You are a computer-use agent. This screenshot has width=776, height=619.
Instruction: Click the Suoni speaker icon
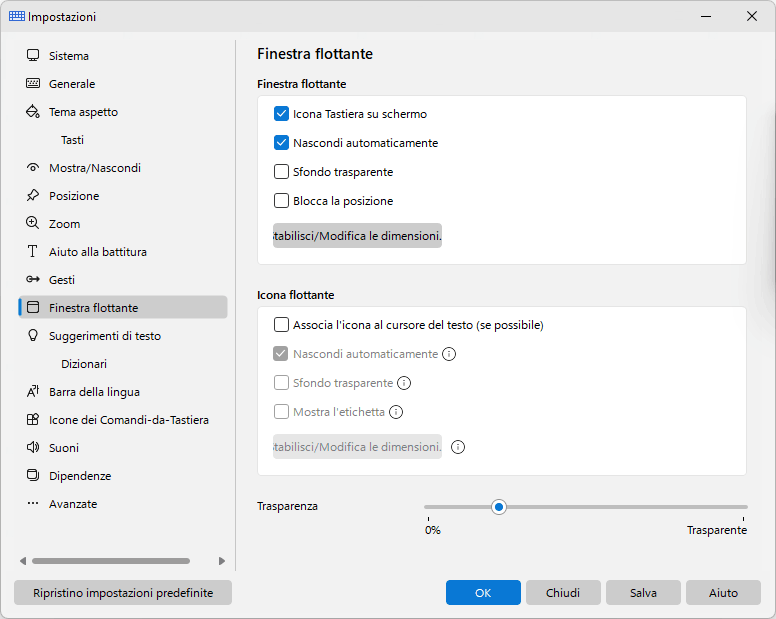[33, 447]
